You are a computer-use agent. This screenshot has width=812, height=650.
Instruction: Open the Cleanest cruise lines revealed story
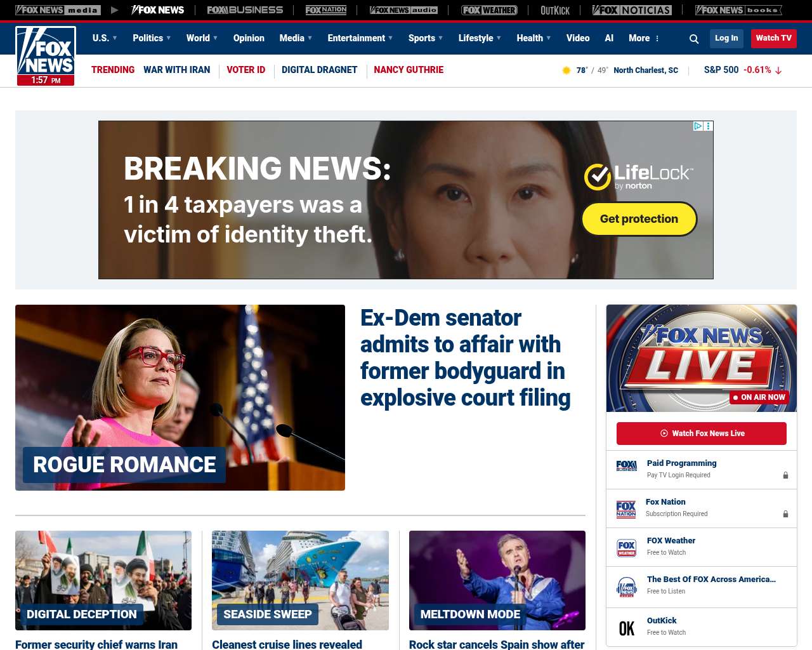coord(287,644)
